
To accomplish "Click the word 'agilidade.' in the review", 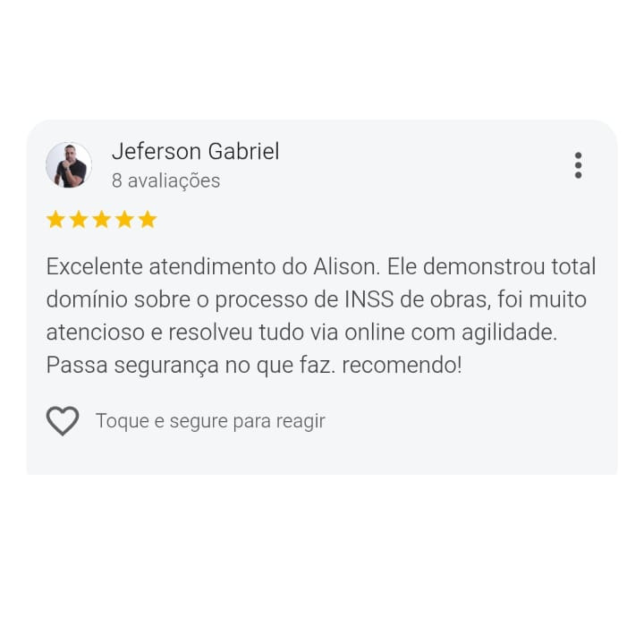I will tap(509, 333).
